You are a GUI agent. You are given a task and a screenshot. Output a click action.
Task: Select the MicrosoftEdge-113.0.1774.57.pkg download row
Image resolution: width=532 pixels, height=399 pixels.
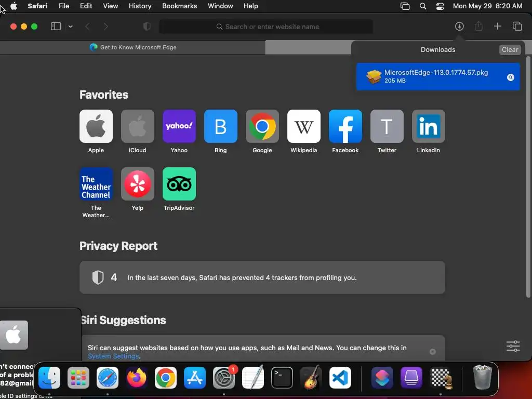[x=438, y=77]
